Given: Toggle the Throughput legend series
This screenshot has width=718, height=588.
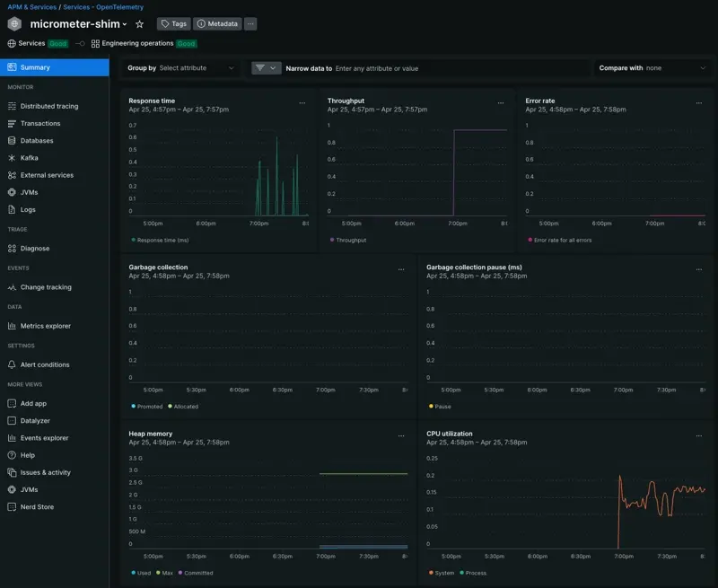Looking at the screenshot, I should tap(348, 240).
